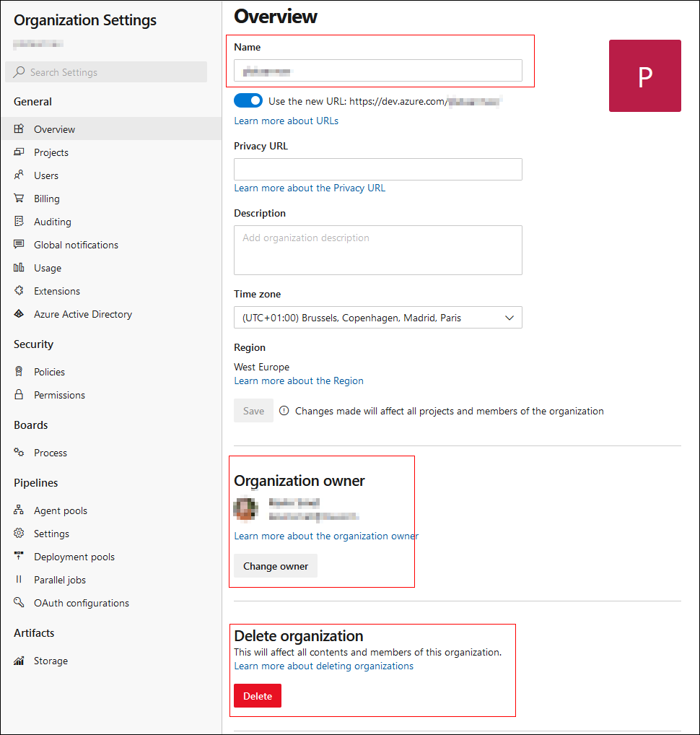
Task: Open Global notifications settings
Action: tap(111, 244)
